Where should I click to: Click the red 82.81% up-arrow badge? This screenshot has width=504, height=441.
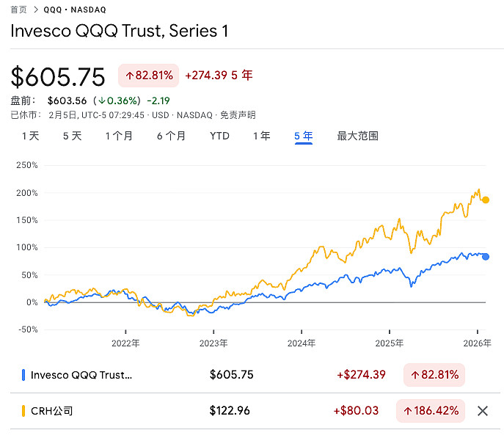point(148,76)
